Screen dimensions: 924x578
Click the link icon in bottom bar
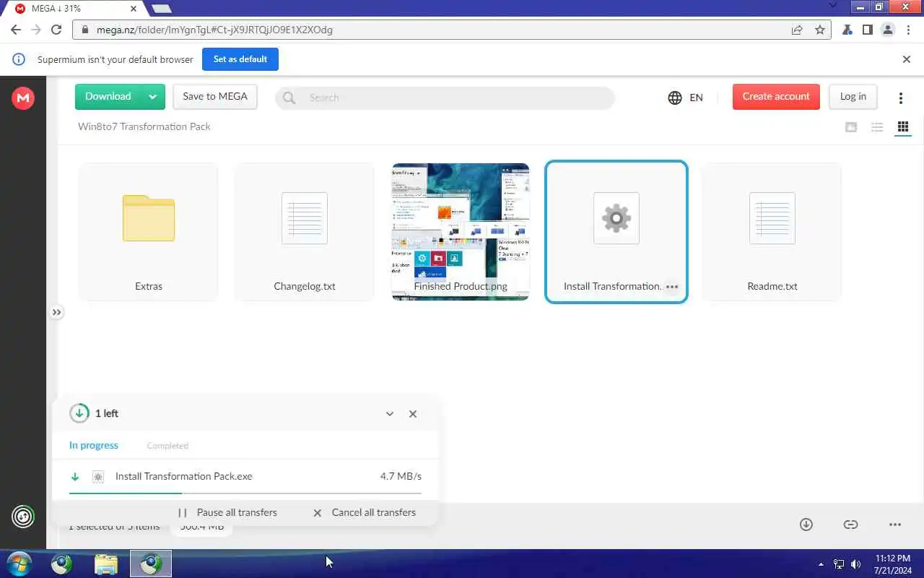click(x=851, y=525)
